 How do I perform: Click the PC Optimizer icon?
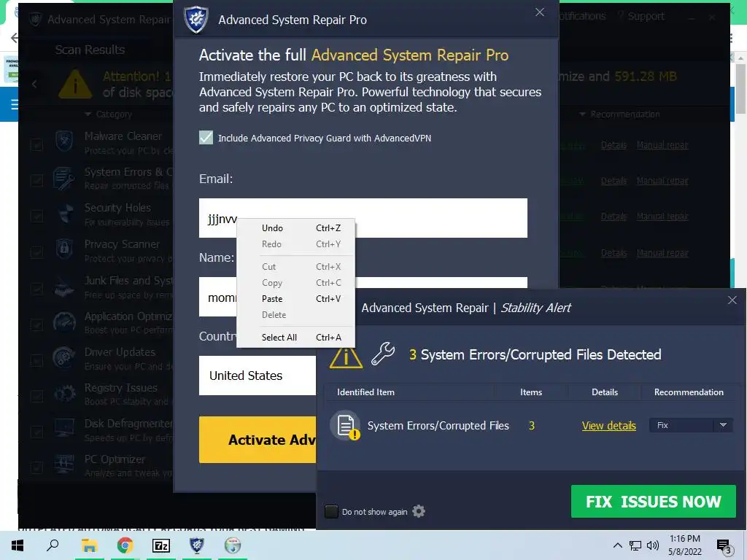64,464
